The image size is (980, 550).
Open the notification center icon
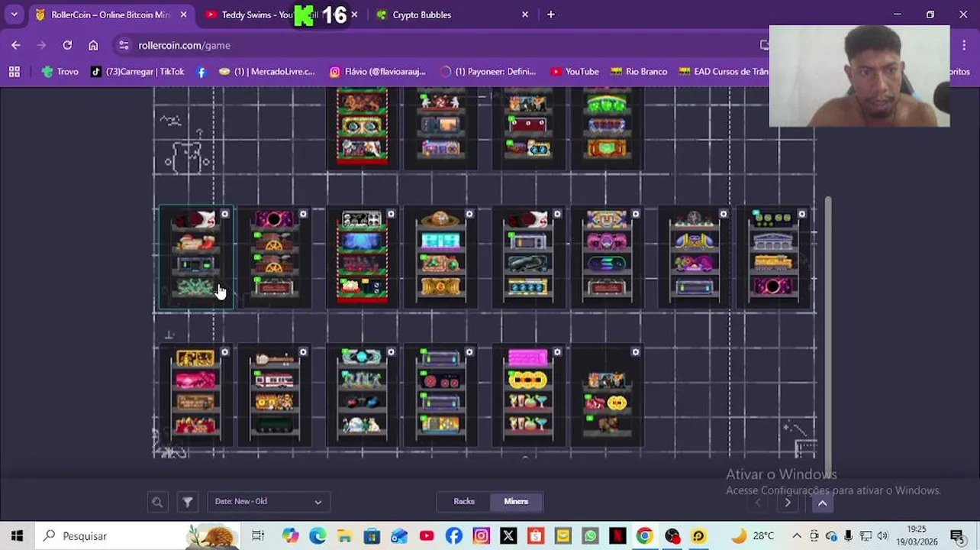(957, 536)
